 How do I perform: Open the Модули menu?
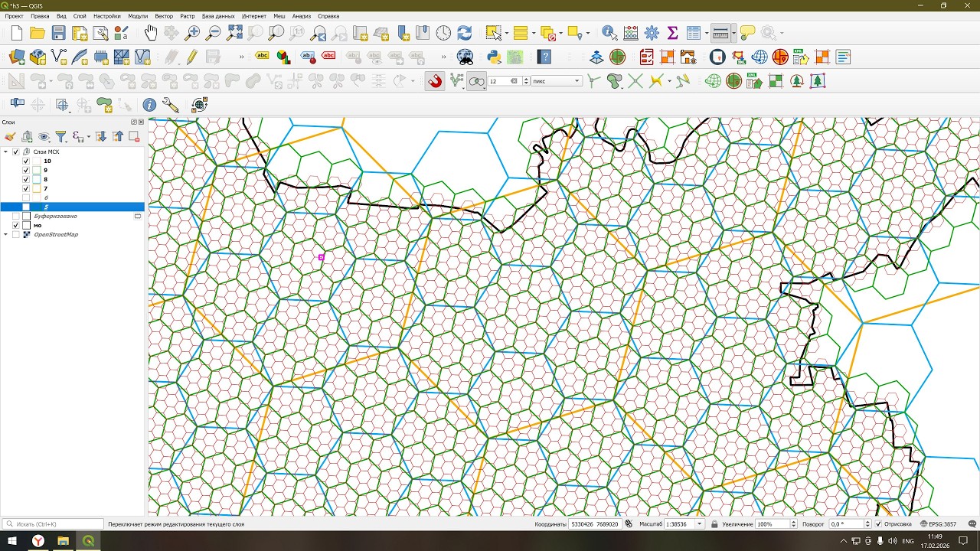point(138,16)
